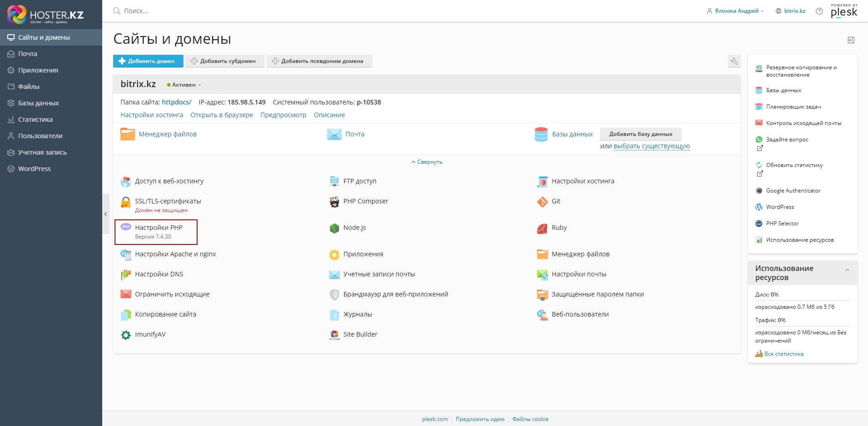Open Почта in the left menu

pyautogui.click(x=51, y=54)
